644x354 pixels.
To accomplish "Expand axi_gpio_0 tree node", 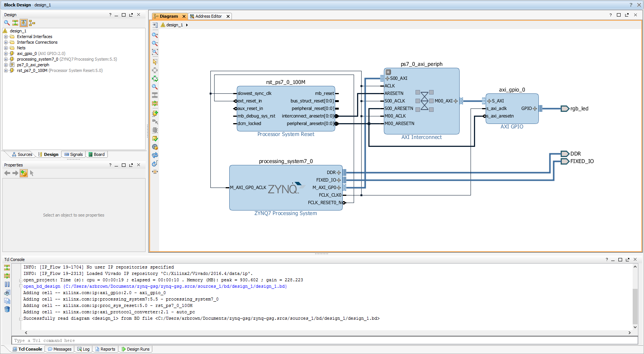I will coord(6,53).
